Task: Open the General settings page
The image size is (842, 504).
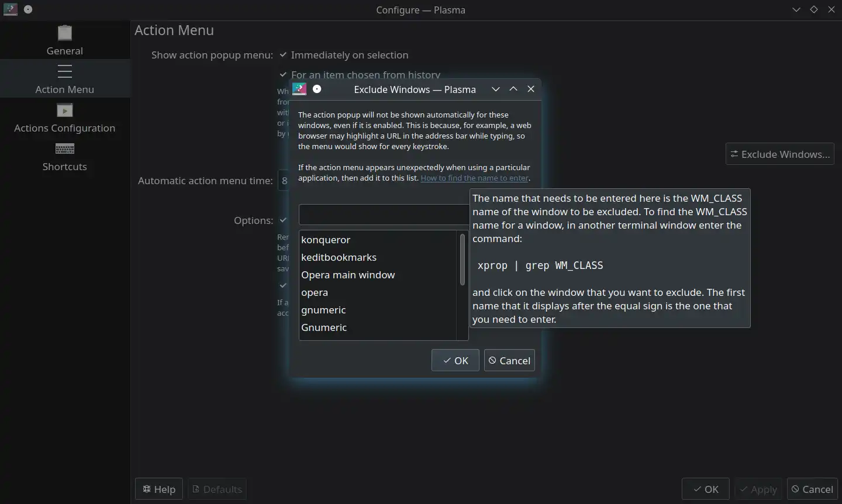Action: coord(64,40)
